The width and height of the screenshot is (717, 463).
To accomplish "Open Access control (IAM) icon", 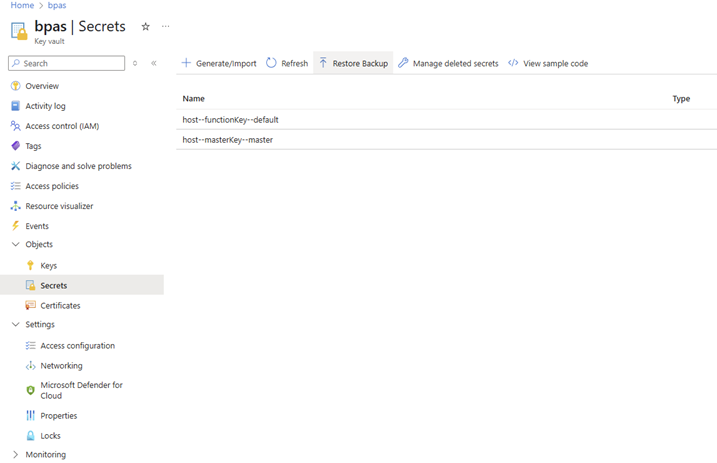I will pyautogui.click(x=16, y=126).
